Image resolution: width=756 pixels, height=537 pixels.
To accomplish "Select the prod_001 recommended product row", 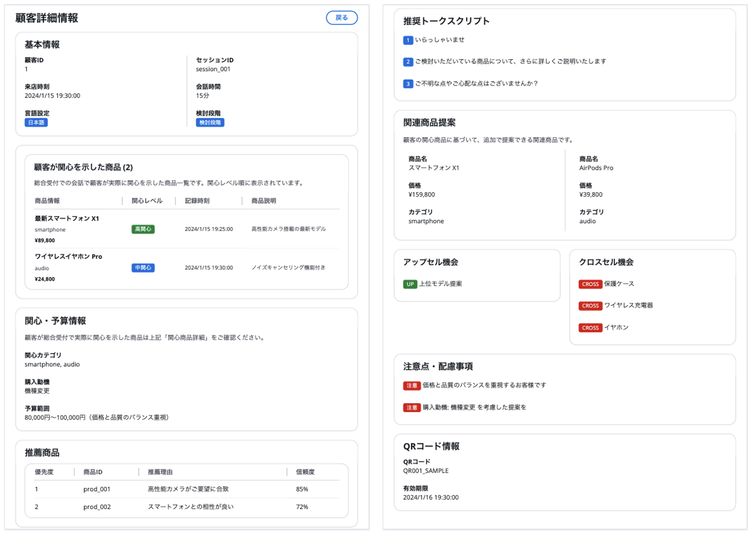I will point(96,489).
